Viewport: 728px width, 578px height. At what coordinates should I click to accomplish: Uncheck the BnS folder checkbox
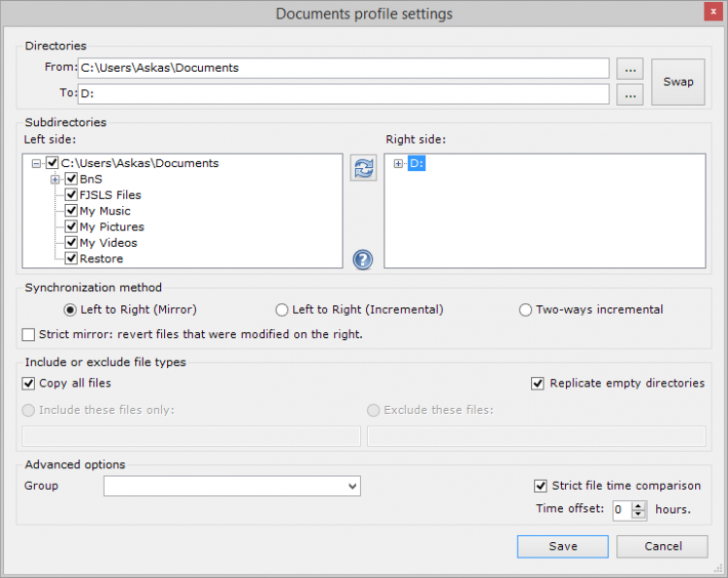(x=71, y=180)
